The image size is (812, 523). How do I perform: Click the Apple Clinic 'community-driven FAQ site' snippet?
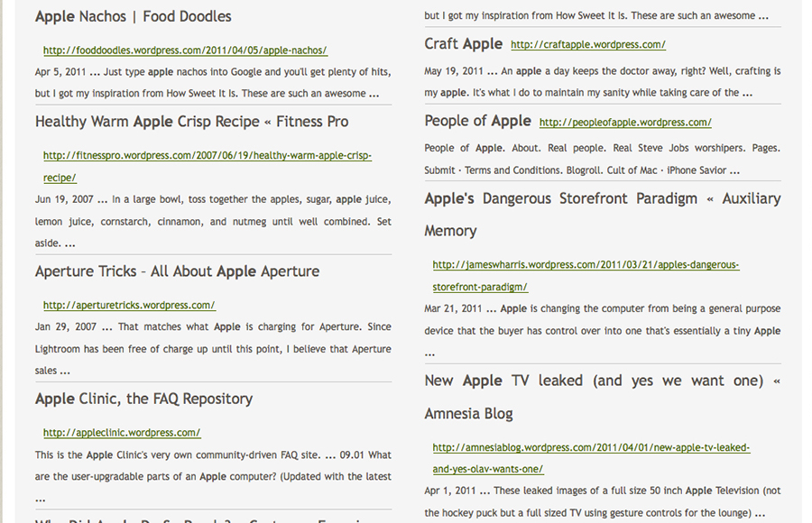click(213, 476)
